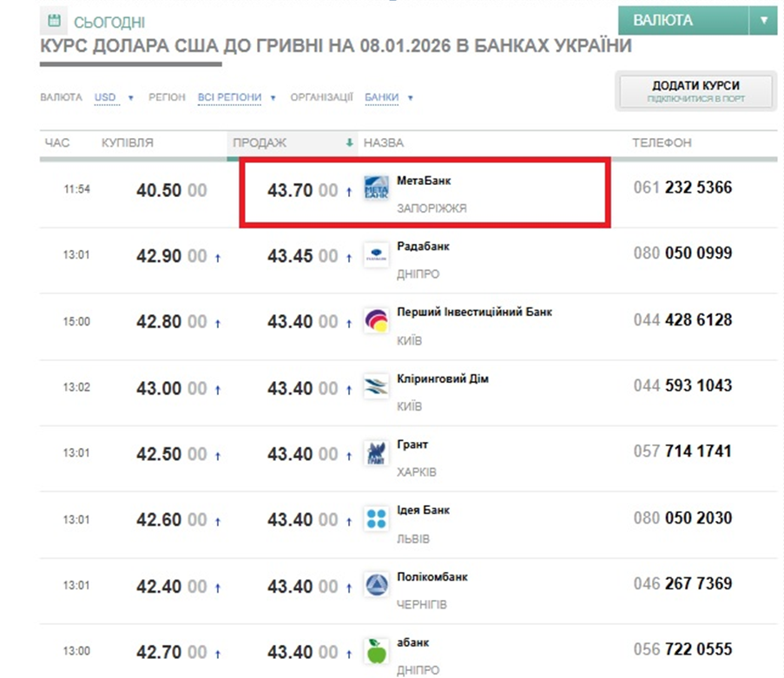Click the Час column header
Screen dimensions: 784x678
56,142
